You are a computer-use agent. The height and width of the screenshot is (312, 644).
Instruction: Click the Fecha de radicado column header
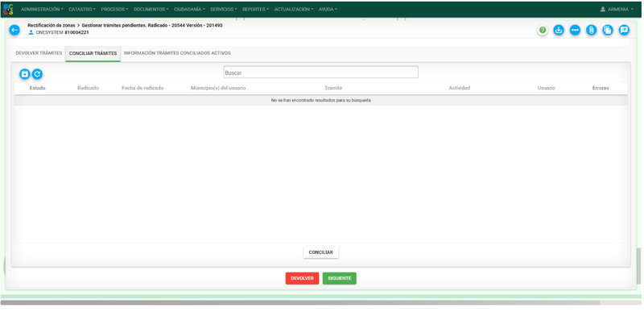142,88
